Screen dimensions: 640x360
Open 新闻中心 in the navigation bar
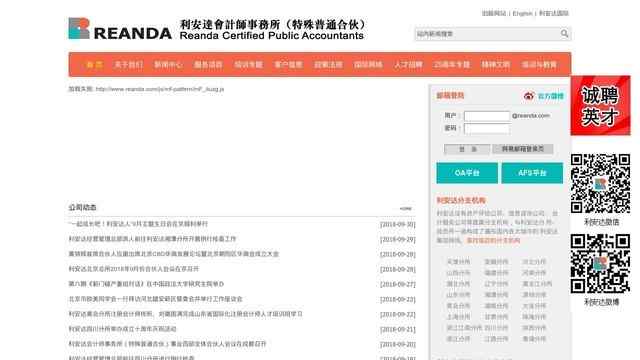pos(168,64)
